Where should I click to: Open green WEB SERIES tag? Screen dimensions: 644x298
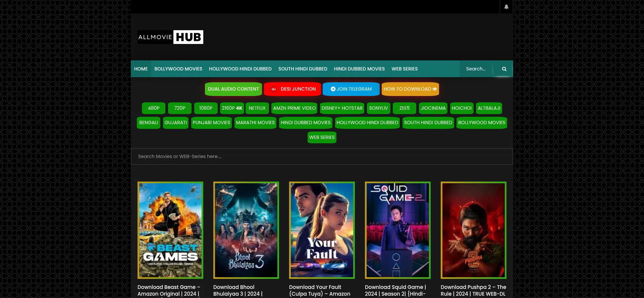pos(322,137)
